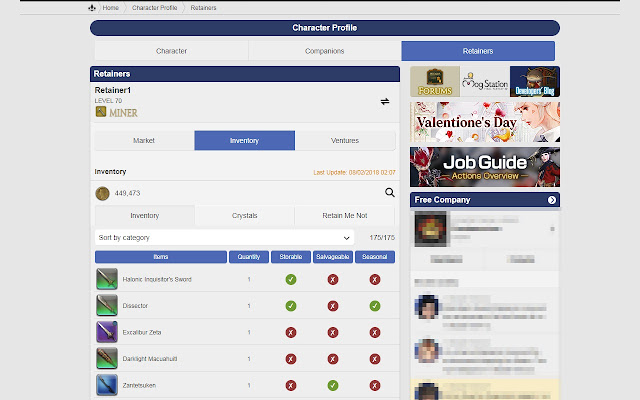This screenshot has height=400, width=640.
Task: Click Darklight Macuahuitl storable red cross
Action: pos(291,359)
